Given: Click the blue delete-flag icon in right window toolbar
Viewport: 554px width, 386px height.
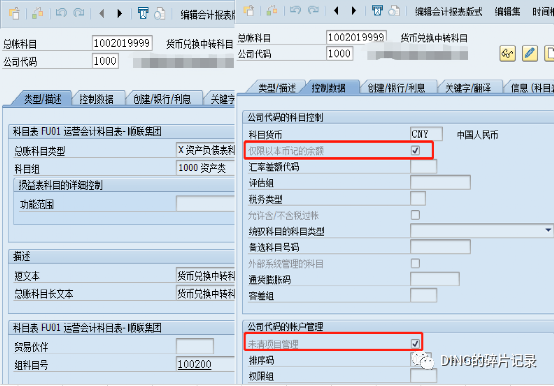Looking at the screenshot, I should point(377,11).
